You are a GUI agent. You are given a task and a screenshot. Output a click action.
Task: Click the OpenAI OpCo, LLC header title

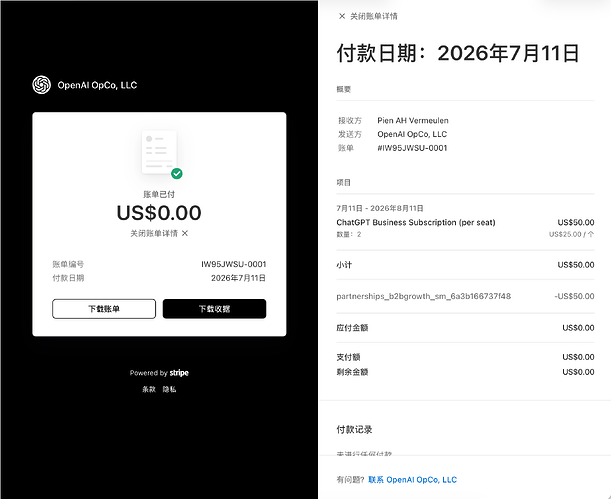pos(97,85)
